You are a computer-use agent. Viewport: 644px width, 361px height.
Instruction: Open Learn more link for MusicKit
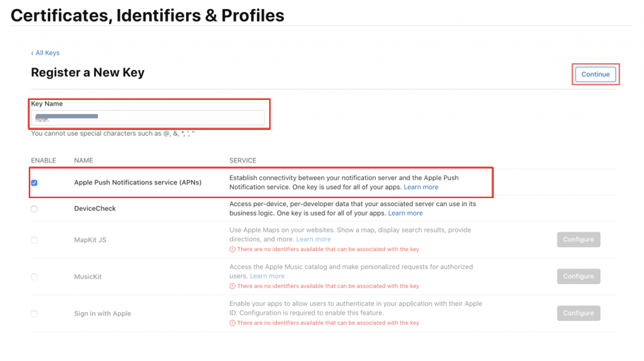point(267,277)
